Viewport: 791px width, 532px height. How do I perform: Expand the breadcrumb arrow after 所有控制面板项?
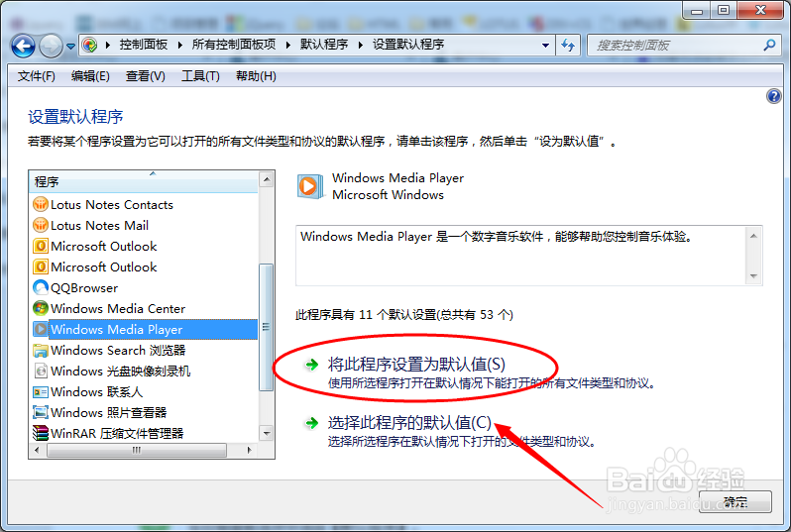[x=288, y=45]
